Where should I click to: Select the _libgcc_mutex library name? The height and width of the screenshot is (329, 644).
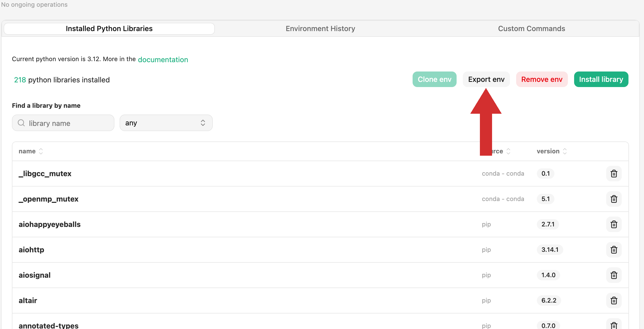pyautogui.click(x=45, y=174)
